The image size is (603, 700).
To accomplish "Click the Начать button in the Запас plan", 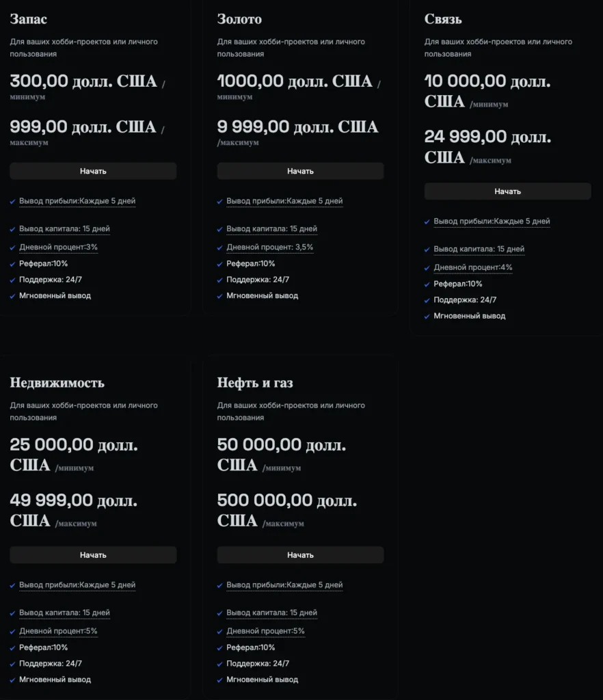I will point(93,171).
